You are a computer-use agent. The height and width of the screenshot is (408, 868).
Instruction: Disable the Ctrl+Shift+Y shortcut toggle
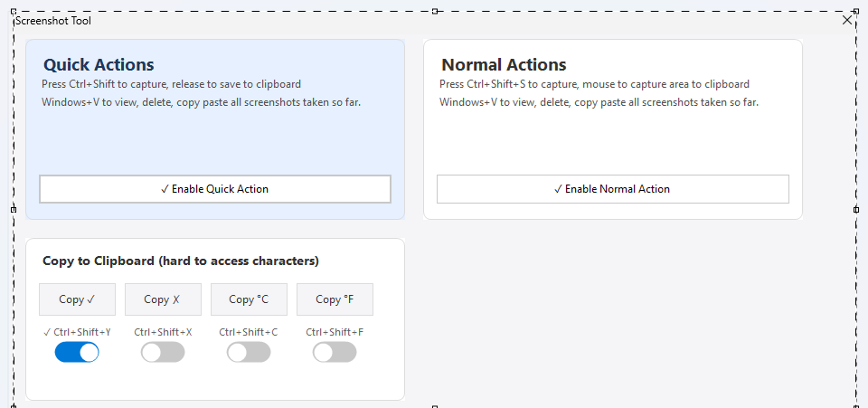(x=77, y=353)
